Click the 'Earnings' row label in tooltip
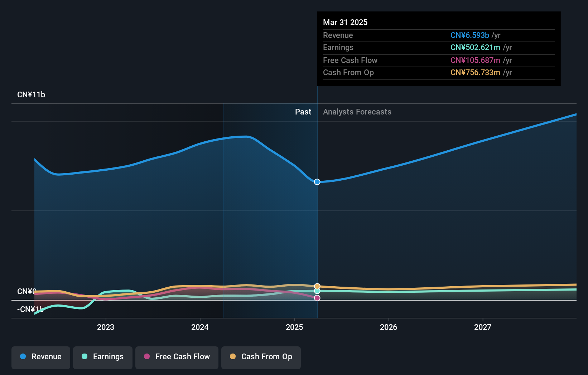The width and height of the screenshot is (588, 375). [338, 47]
